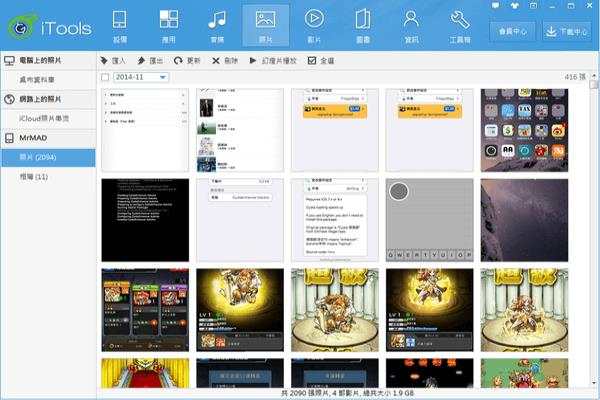Click the Delete (刪除) X icon

[216, 60]
